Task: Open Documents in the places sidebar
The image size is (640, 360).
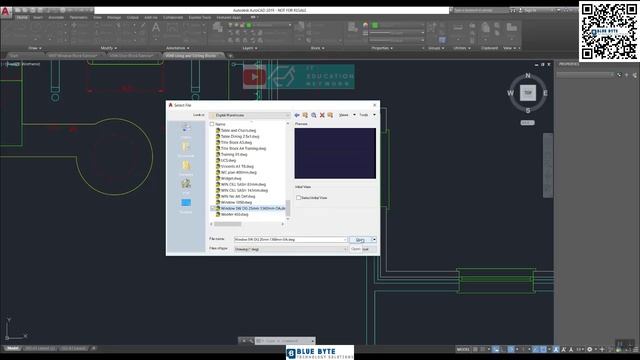Action: (x=186, y=149)
